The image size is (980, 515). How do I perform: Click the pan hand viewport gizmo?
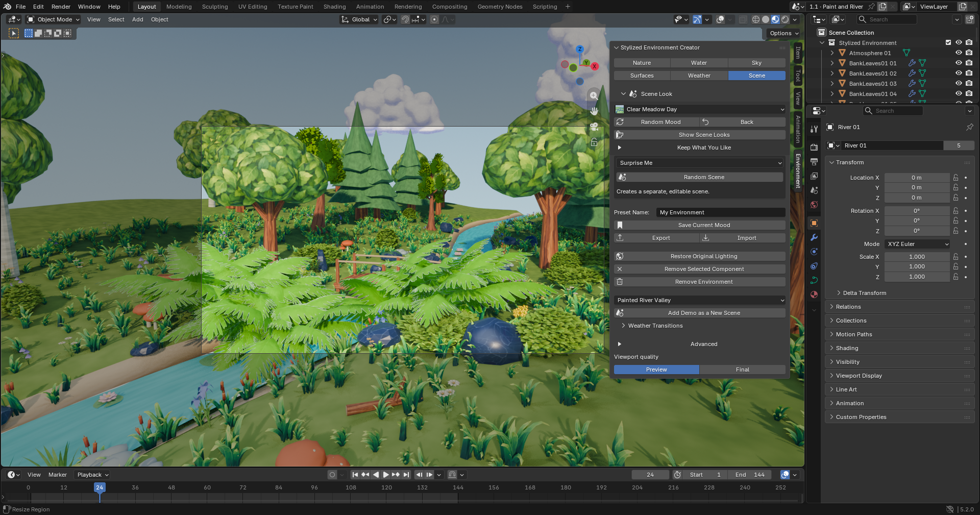[594, 111]
